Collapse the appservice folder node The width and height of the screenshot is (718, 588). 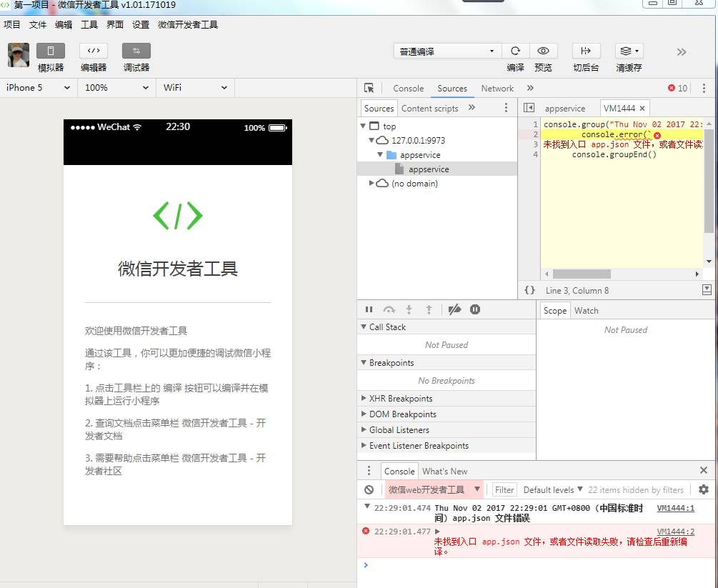click(x=380, y=155)
